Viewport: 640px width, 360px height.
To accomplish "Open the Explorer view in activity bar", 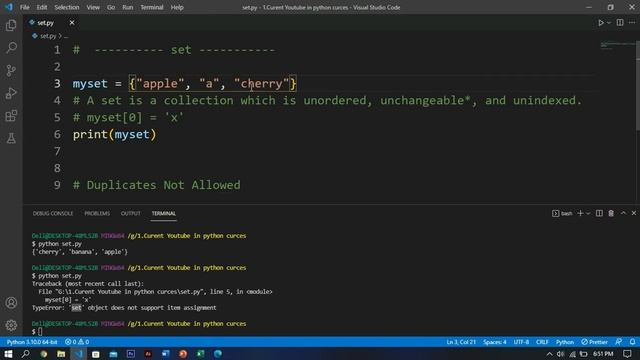I will (11, 26).
